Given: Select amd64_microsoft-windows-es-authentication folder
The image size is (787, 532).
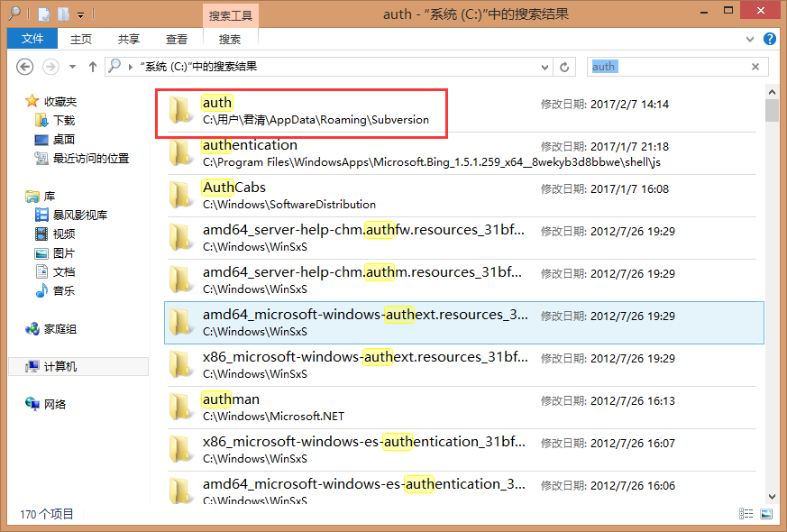Looking at the screenshot, I should (461, 487).
